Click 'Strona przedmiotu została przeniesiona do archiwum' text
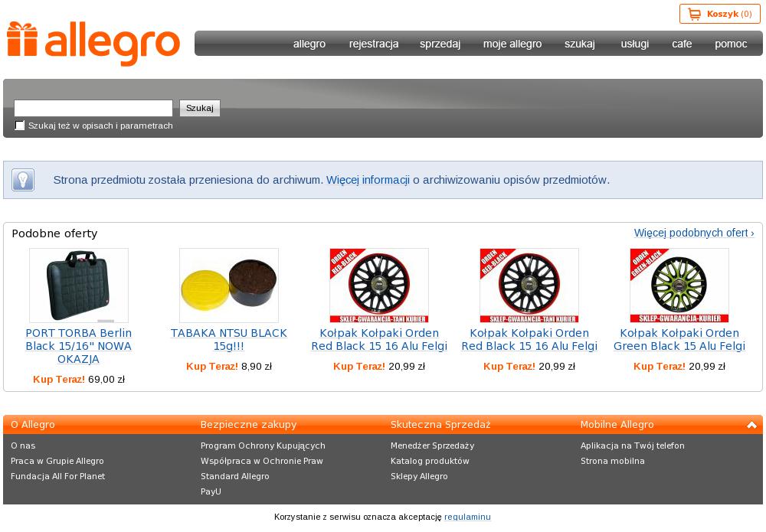This screenshot has height=532, width=766. coord(188,180)
